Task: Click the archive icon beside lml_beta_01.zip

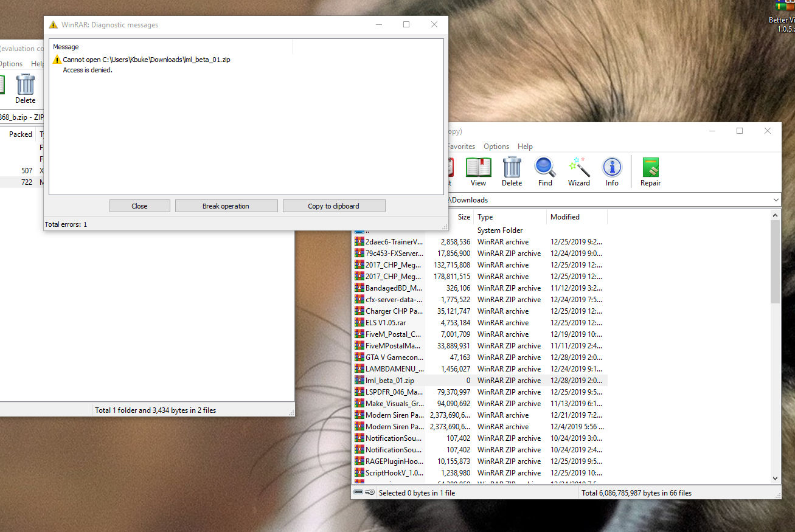Action: click(359, 381)
